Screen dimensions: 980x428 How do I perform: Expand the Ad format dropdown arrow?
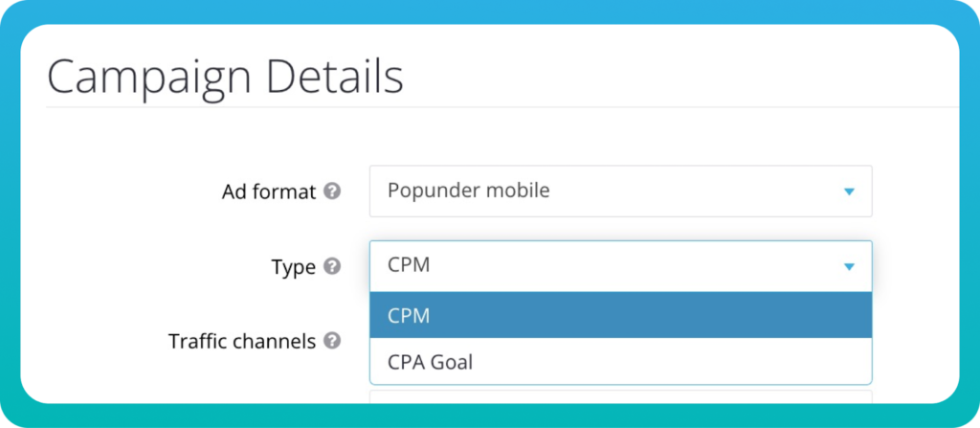[848, 191]
